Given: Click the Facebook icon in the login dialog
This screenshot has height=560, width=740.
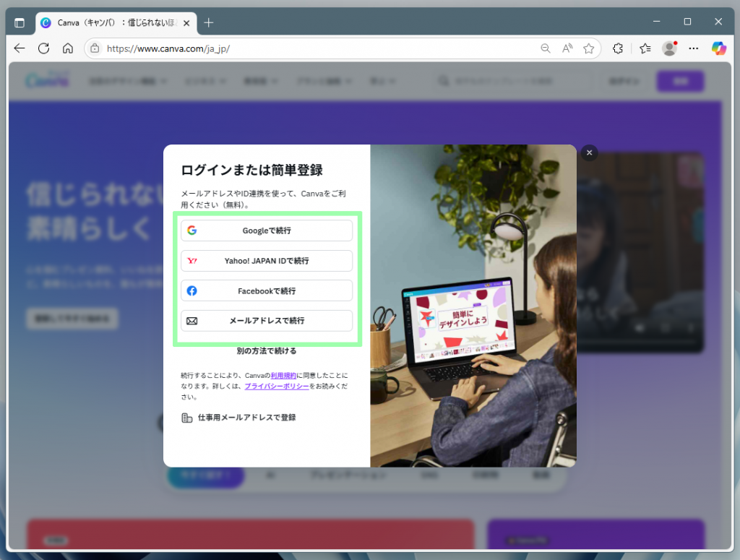Looking at the screenshot, I should click(x=192, y=290).
